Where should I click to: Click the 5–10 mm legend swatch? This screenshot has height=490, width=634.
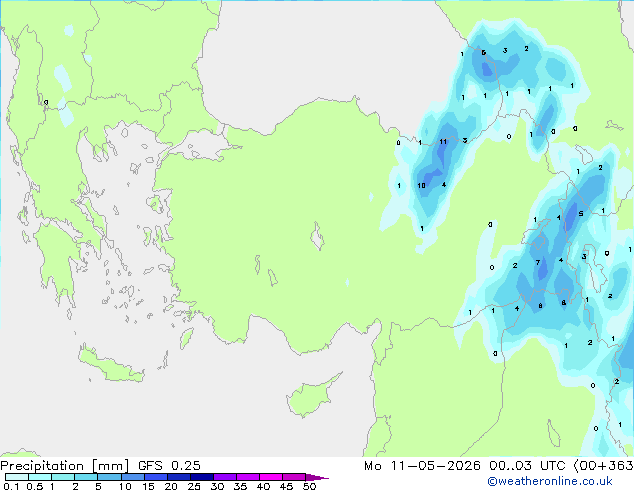(x=109, y=477)
